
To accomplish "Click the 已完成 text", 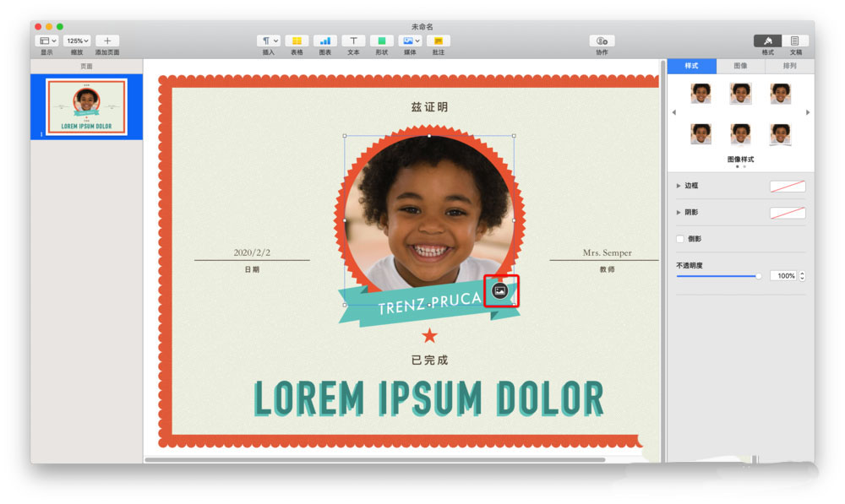I will coord(429,360).
